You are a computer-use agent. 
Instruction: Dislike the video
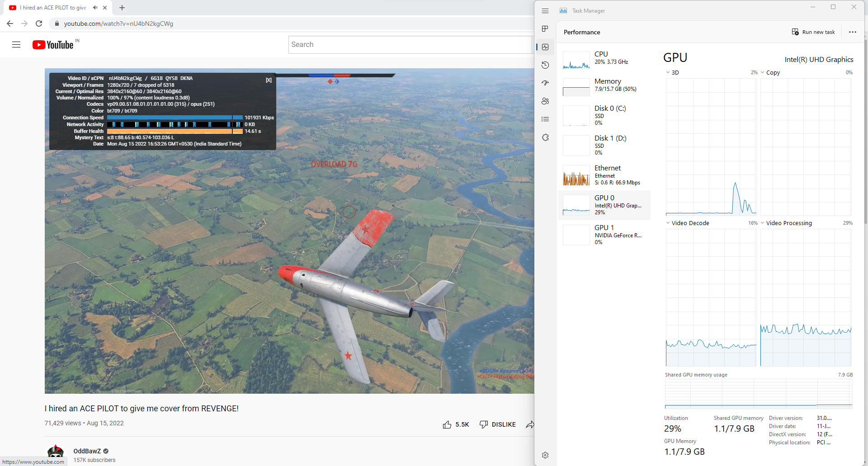(498, 424)
